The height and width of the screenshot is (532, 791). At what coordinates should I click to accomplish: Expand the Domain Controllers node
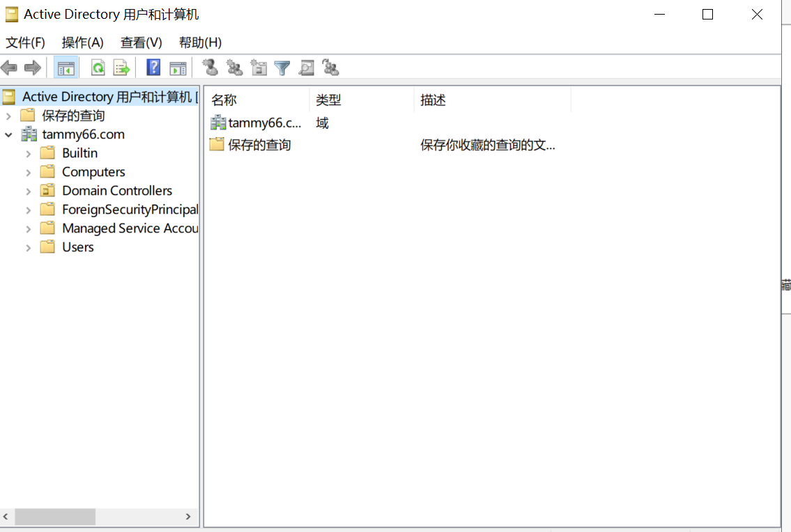point(29,191)
